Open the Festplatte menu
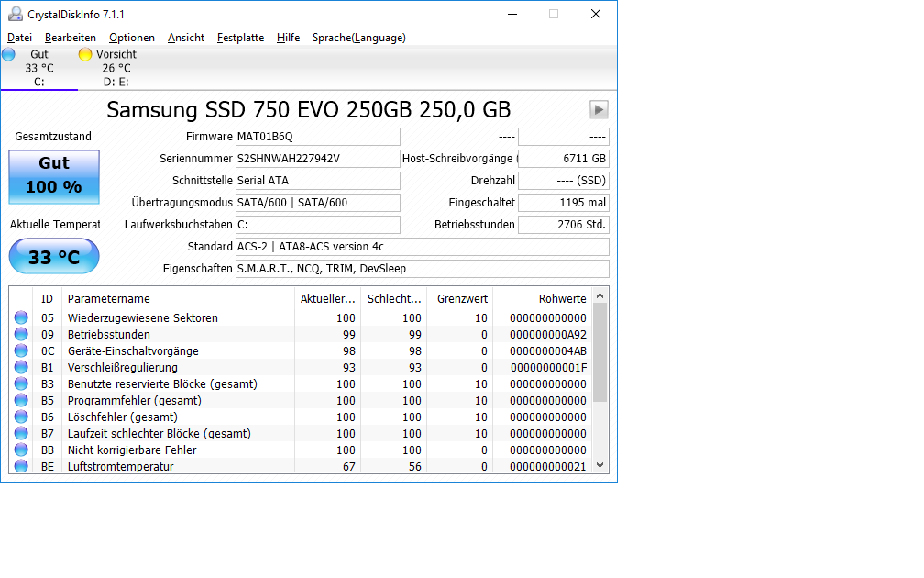 pos(240,38)
